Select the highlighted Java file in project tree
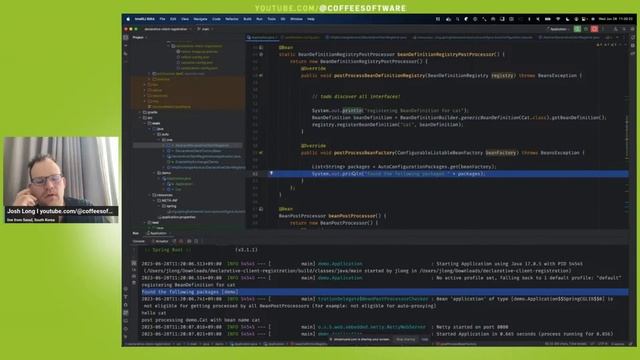 (x=188, y=145)
